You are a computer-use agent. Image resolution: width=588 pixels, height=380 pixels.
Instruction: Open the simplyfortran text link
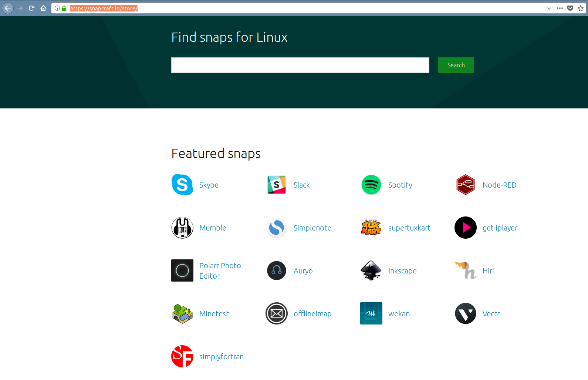[x=222, y=357]
